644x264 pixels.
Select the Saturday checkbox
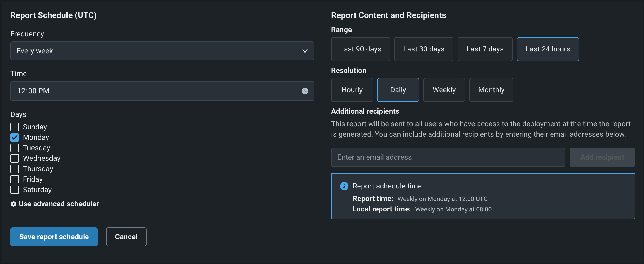(15, 190)
